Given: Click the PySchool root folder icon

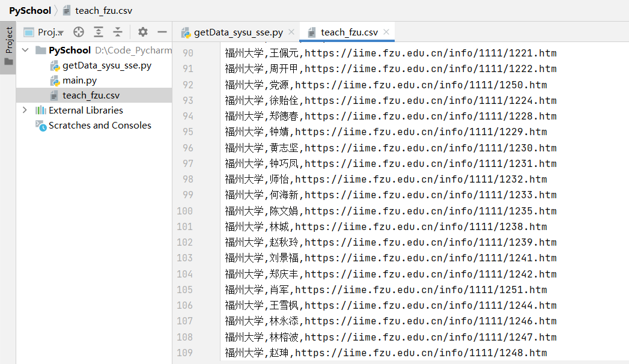Looking at the screenshot, I should coord(41,50).
